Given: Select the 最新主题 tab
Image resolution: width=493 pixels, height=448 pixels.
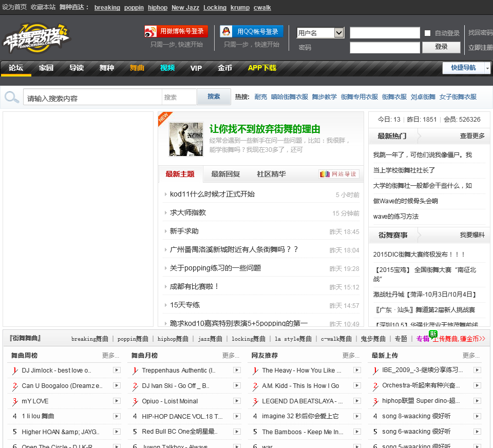Looking at the screenshot, I should coord(180,174).
